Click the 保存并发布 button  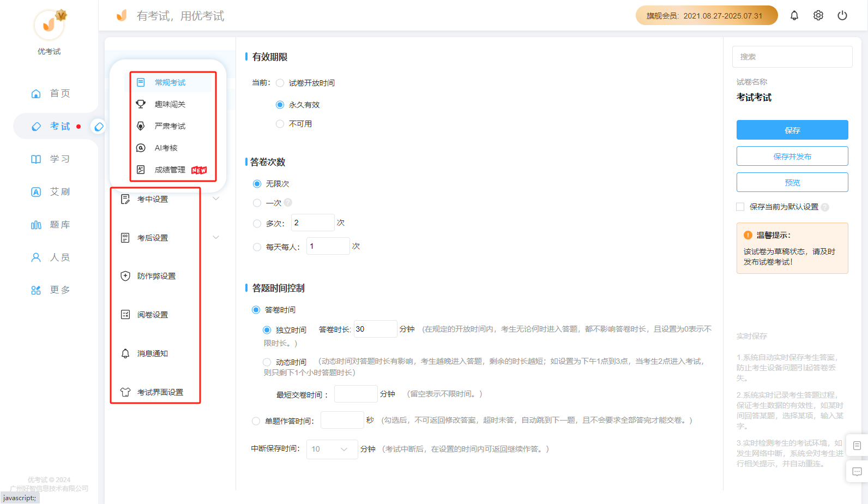click(x=792, y=156)
